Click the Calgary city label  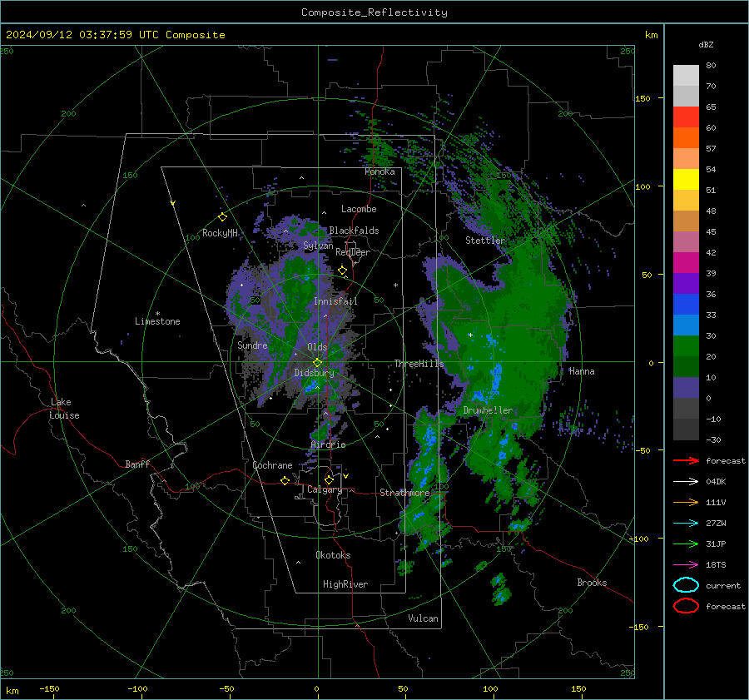[325, 489]
